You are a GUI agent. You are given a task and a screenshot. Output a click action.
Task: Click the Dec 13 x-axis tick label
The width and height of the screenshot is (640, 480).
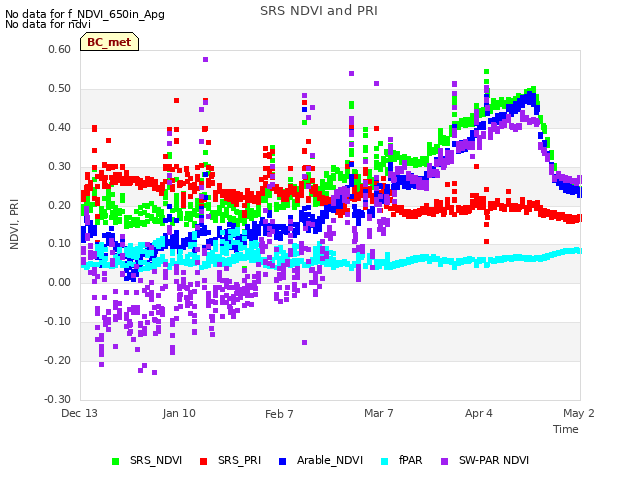click(80, 413)
